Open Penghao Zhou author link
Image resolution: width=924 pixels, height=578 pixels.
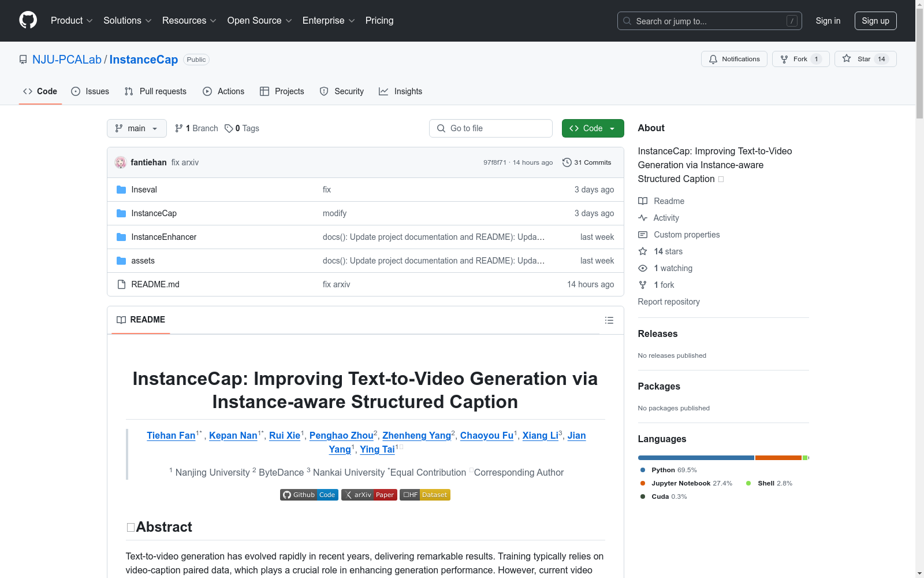(341, 436)
